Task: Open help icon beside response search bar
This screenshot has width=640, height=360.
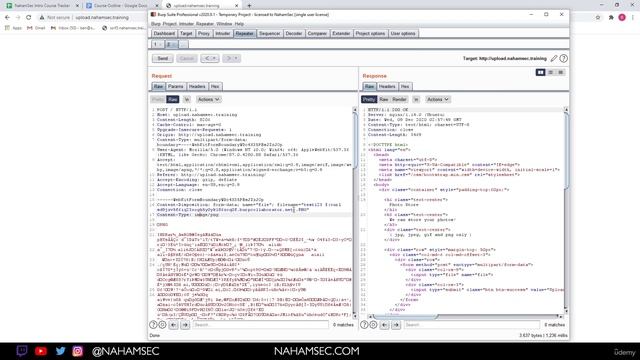Action: click(x=364, y=325)
